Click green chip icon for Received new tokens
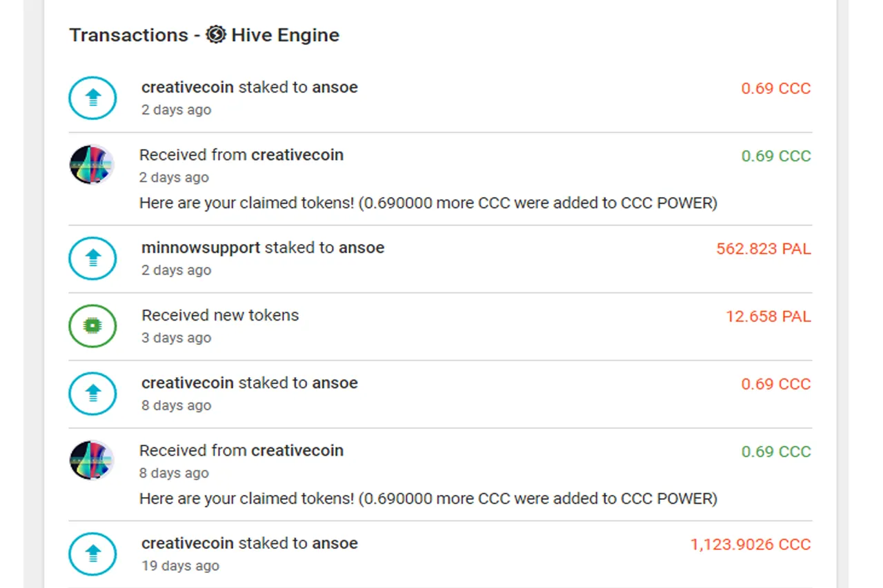Viewport: 883px width, 588px height. pyautogui.click(x=92, y=325)
